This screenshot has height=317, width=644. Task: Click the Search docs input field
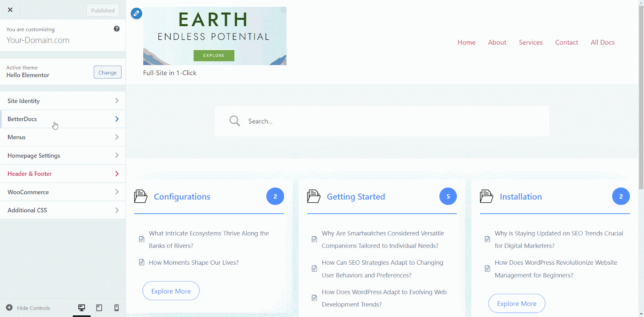382,121
